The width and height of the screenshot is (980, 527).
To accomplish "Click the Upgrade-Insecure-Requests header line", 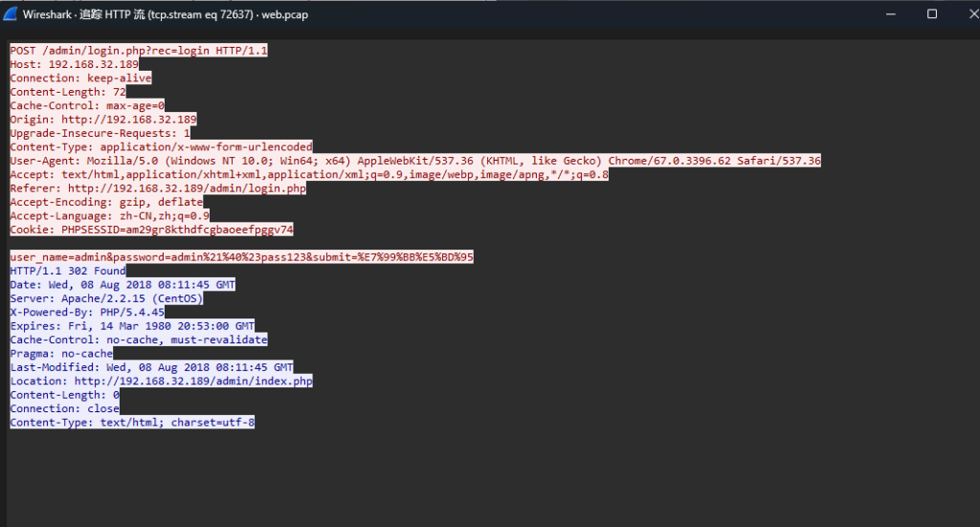I will (x=100, y=133).
